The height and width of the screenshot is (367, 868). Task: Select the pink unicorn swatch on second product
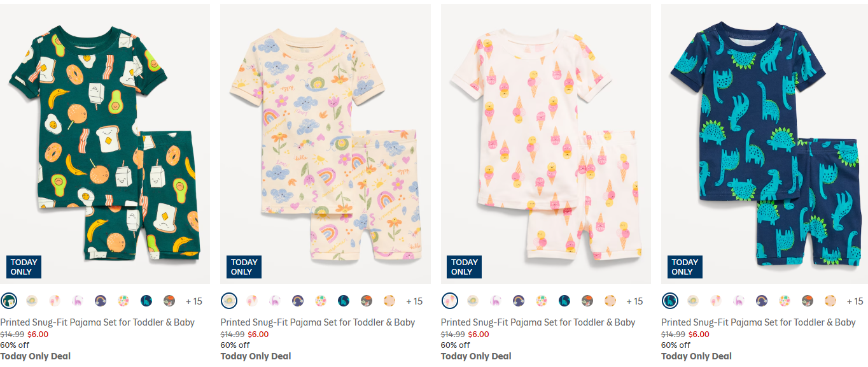[x=274, y=300]
